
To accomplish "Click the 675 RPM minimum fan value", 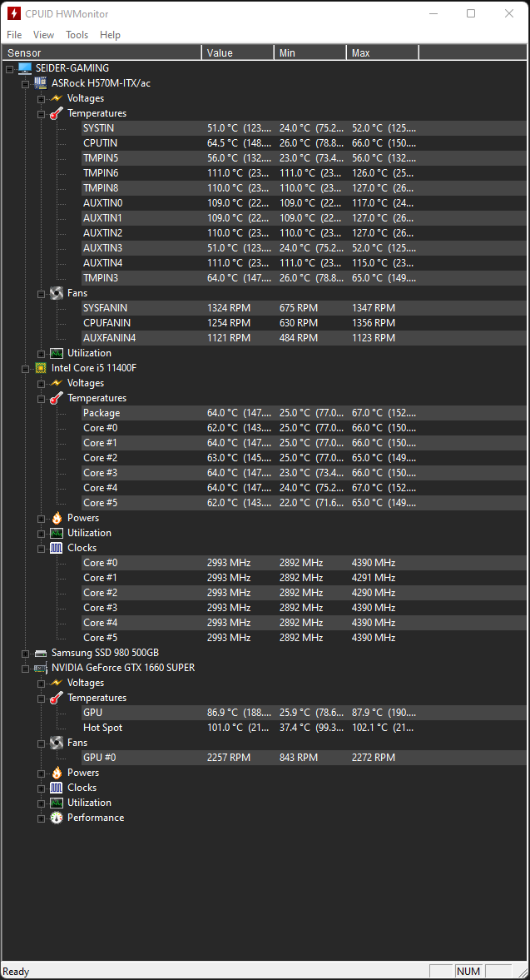I will [299, 307].
